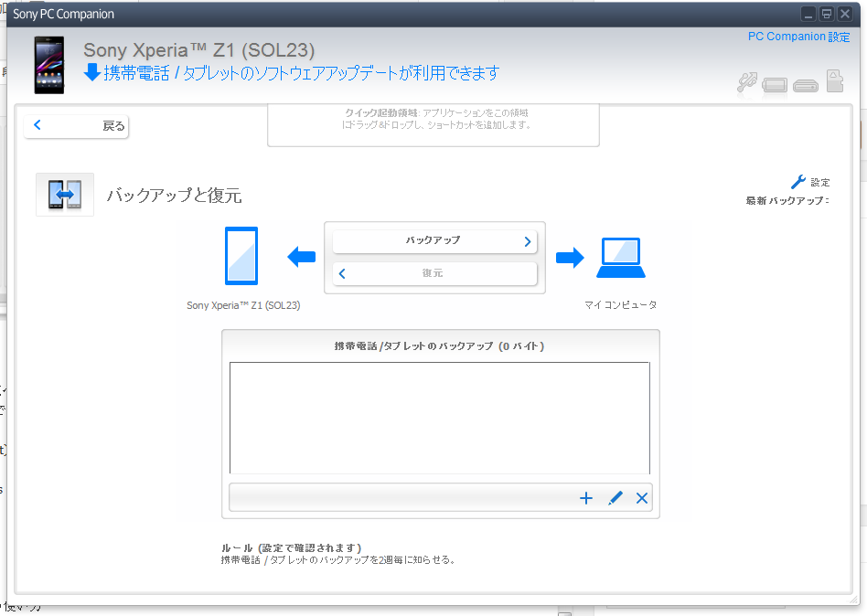Delete selected backup with X icon
This screenshot has height=616, width=867.
coord(642,498)
